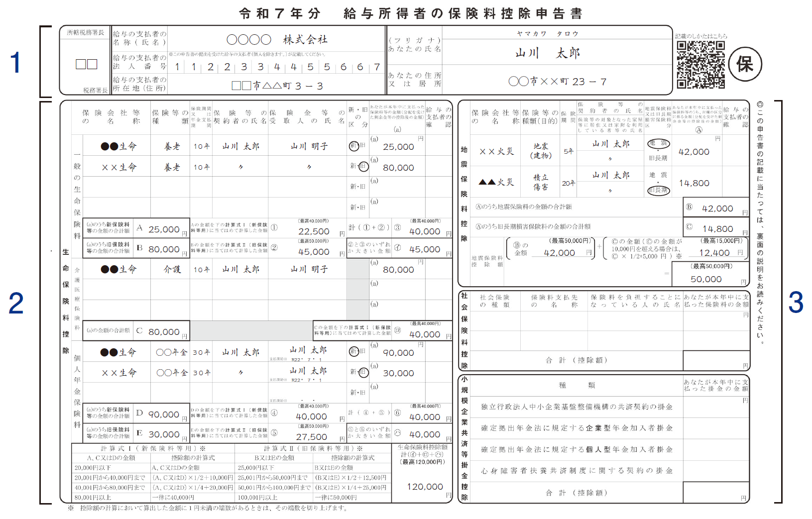
Task: Select circled 新 in ●●生命 年金 row
Action: tap(353, 352)
